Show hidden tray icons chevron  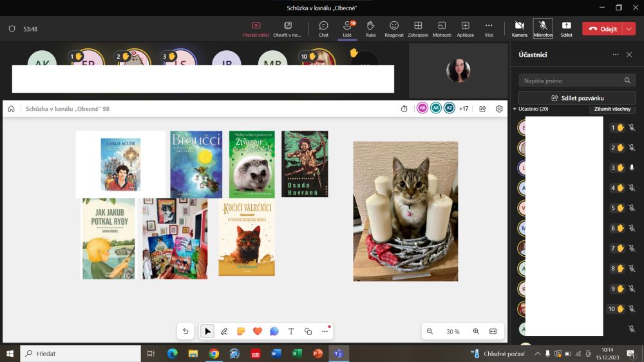[x=537, y=354]
